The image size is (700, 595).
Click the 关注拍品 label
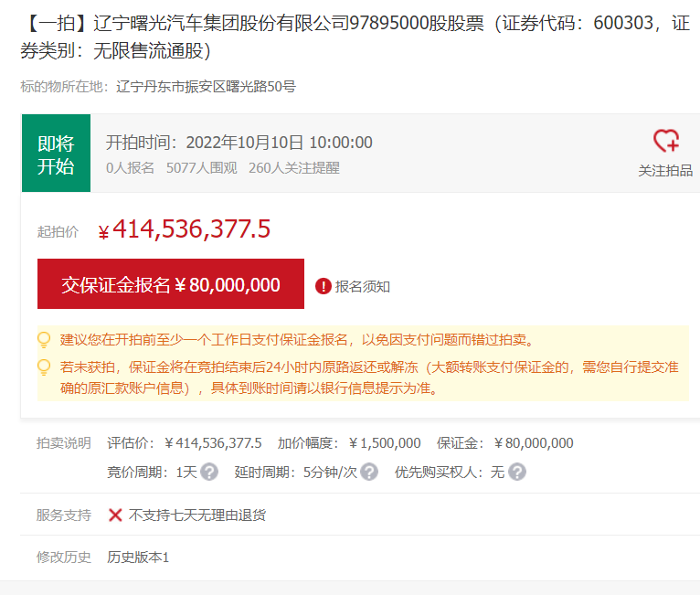665,171
